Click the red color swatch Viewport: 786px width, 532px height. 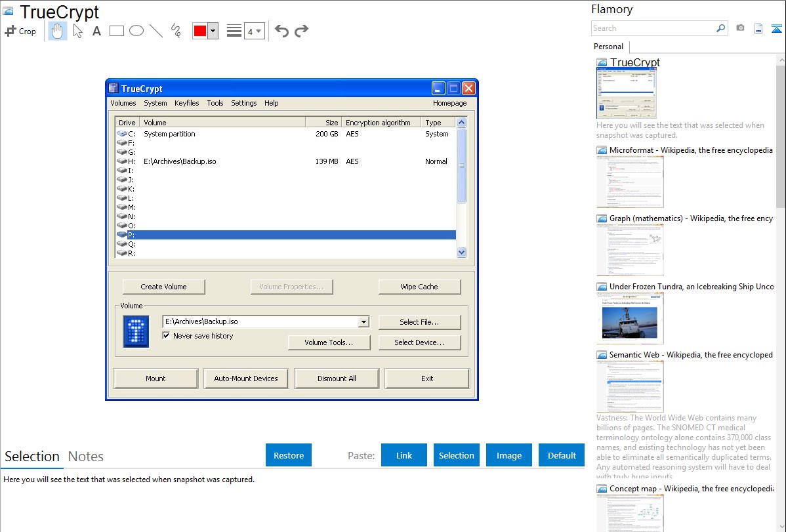point(200,31)
